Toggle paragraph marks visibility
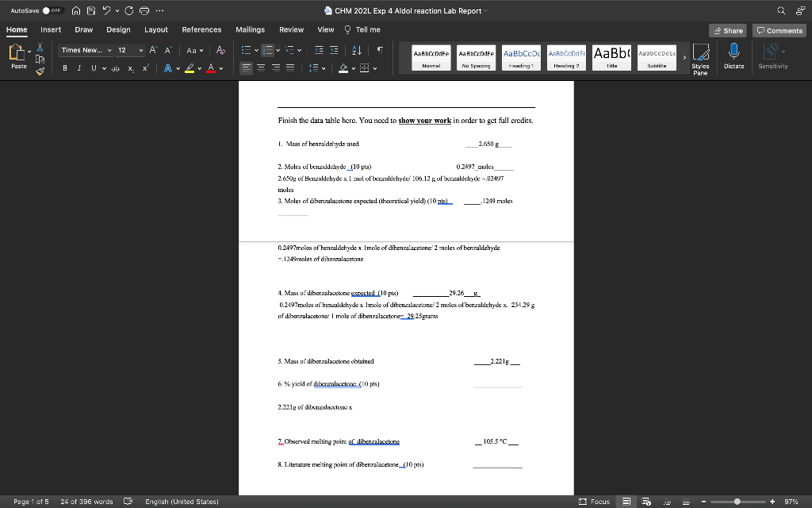The width and height of the screenshot is (812, 508). (380, 50)
